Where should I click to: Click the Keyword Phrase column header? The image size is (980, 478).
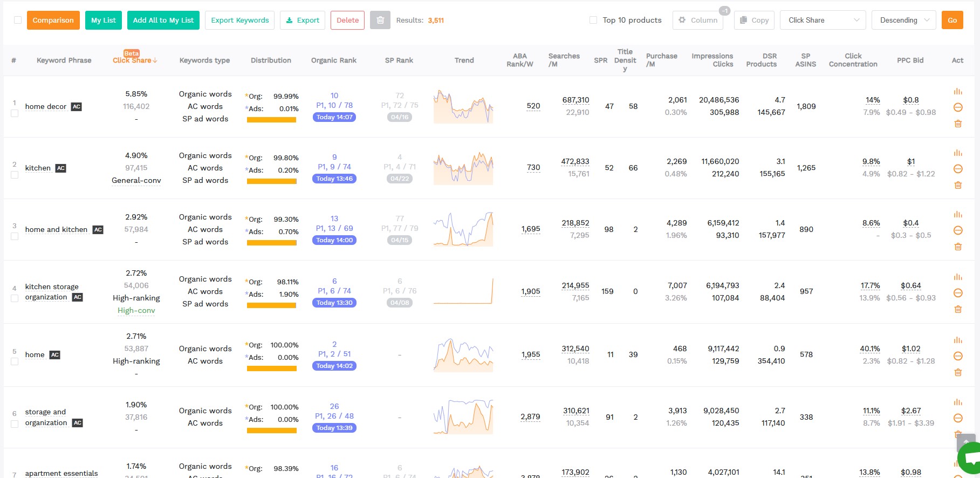point(64,60)
